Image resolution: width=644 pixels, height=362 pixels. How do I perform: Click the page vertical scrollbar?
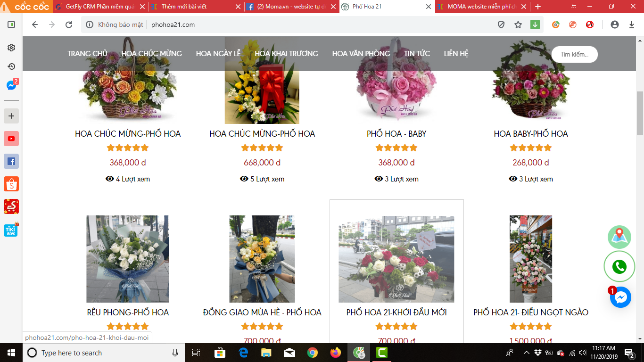click(640, 113)
